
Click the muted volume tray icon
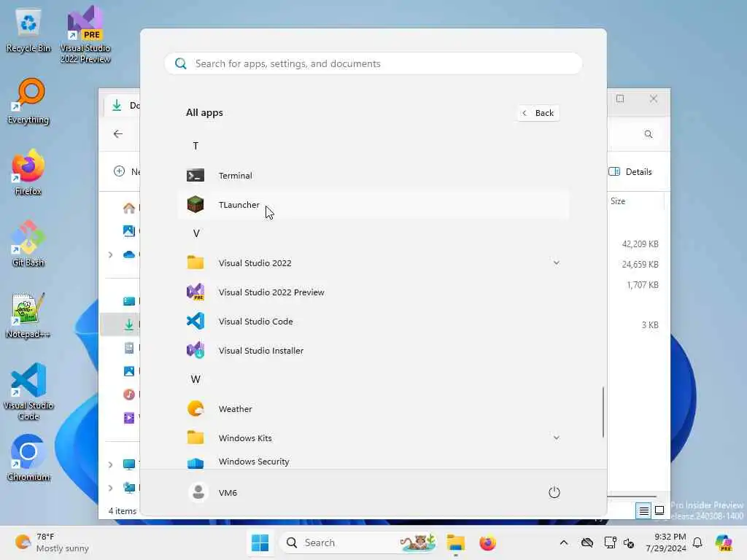click(x=629, y=542)
